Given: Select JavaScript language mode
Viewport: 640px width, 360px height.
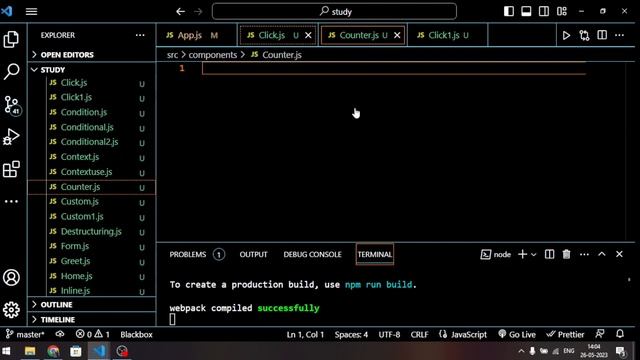Looking at the screenshot, I should pyautogui.click(x=463, y=335).
